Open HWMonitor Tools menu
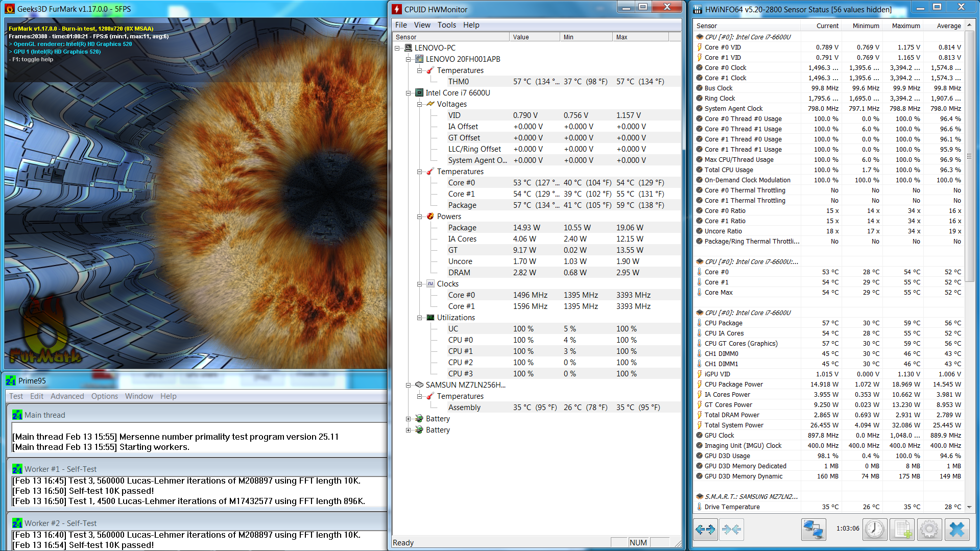The width and height of the screenshot is (980, 551). (446, 25)
